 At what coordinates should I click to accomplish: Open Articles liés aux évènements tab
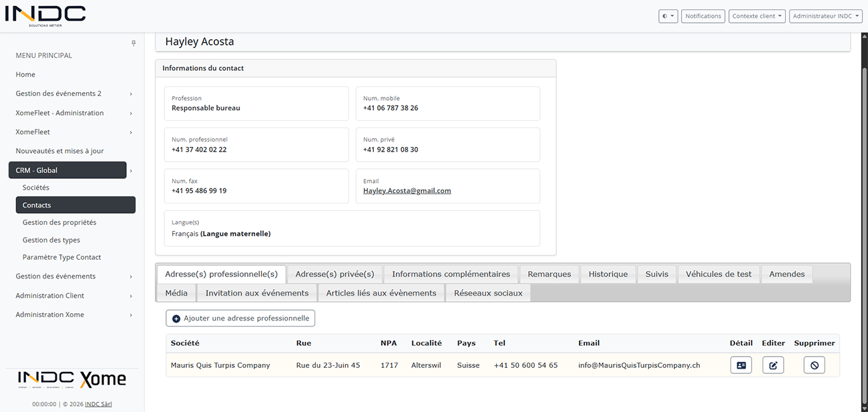(381, 292)
